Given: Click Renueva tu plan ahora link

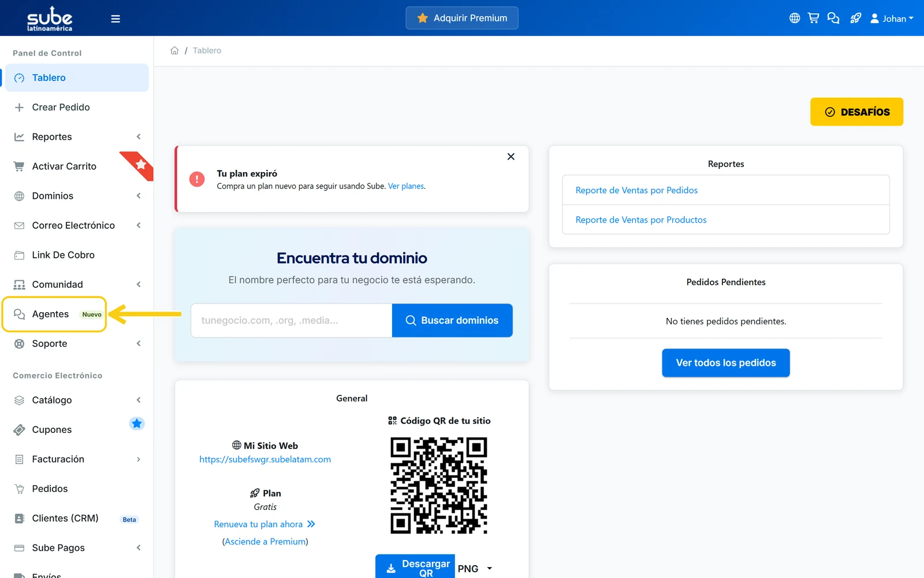Looking at the screenshot, I should pyautogui.click(x=264, y=524).
